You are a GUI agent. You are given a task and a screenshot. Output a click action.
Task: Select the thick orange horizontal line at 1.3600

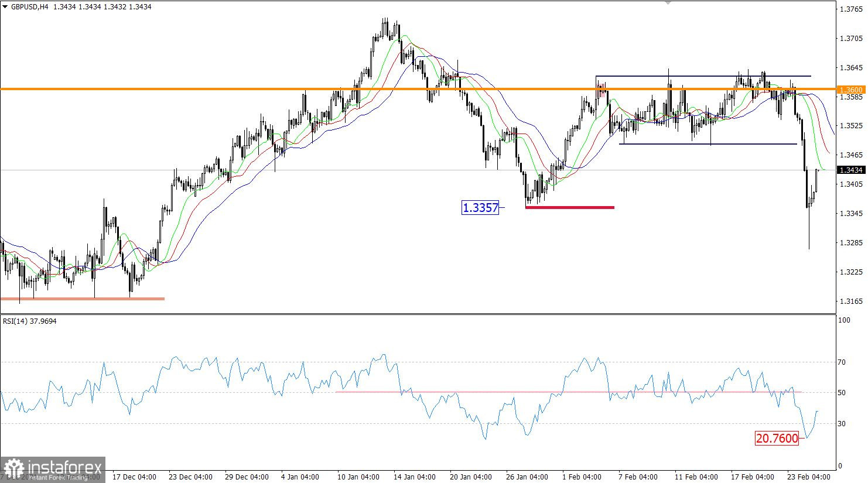click(x=418, y=89)
